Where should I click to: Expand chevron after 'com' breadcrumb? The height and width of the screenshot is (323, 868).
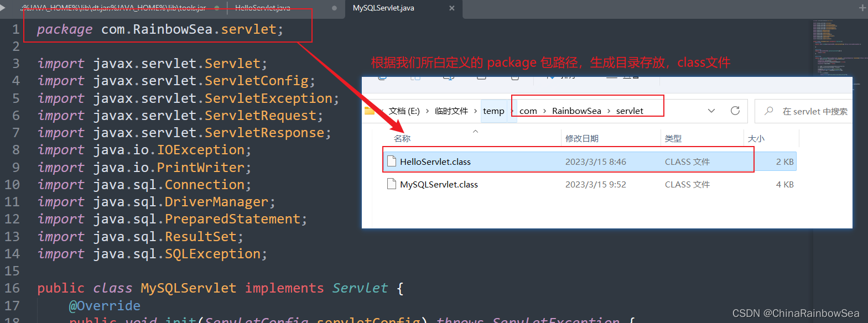click(545, 111)
